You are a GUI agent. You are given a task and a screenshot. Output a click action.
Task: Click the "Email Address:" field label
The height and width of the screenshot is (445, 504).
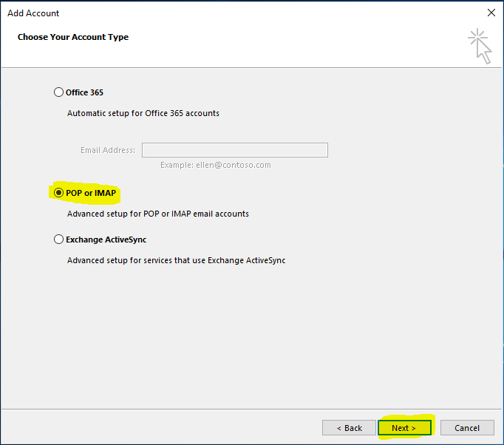tap(107, 150)
